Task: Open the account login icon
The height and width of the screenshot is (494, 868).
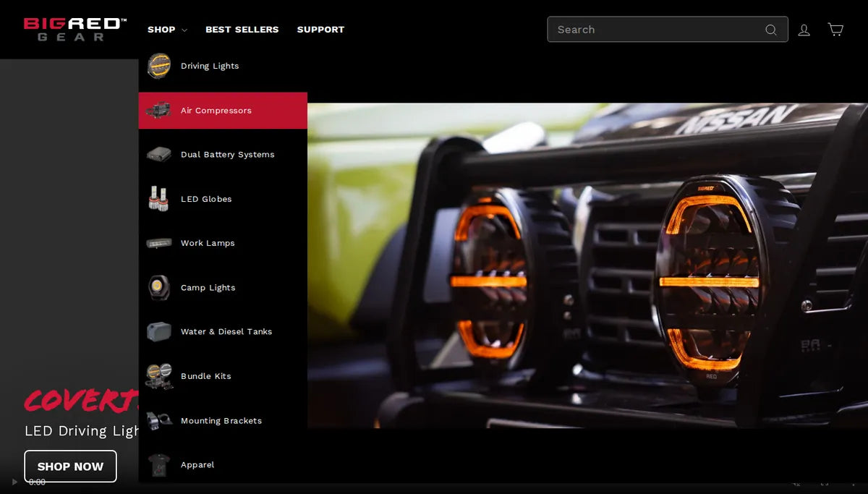Action: pos(804,30)
